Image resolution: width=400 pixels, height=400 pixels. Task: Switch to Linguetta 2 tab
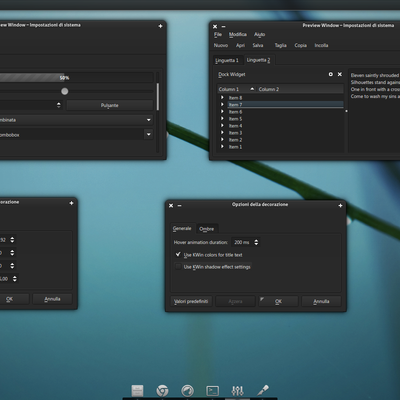tap(258, 60)
